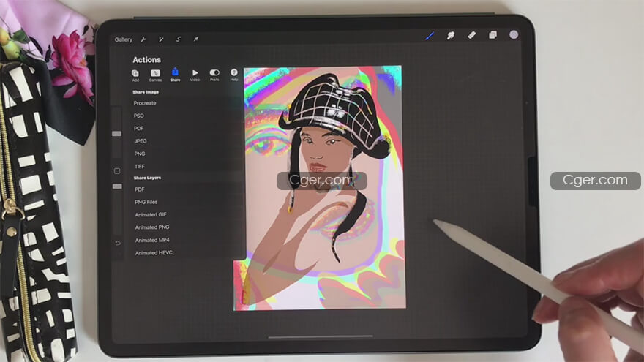Share image as Procreate file
The width and height of the screenshot is (644, 362).
click(x=145, y=103)
